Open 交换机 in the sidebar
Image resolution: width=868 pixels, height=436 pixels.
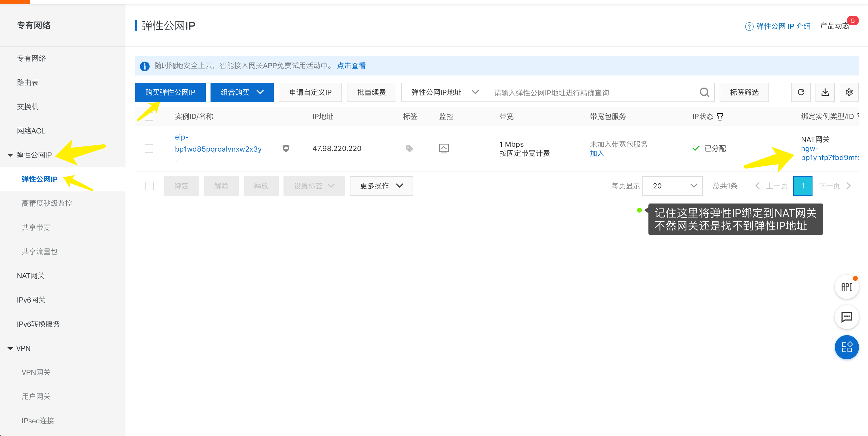tap(28, 107)
